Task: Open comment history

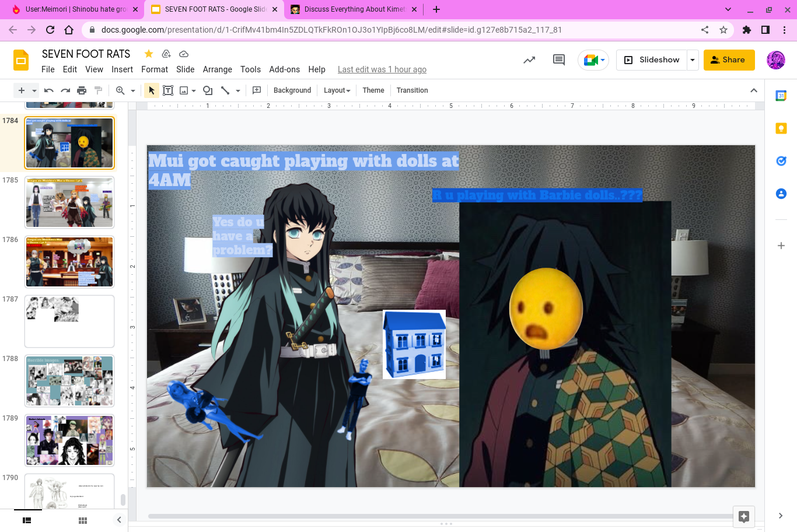Action: tap(559, 60)
